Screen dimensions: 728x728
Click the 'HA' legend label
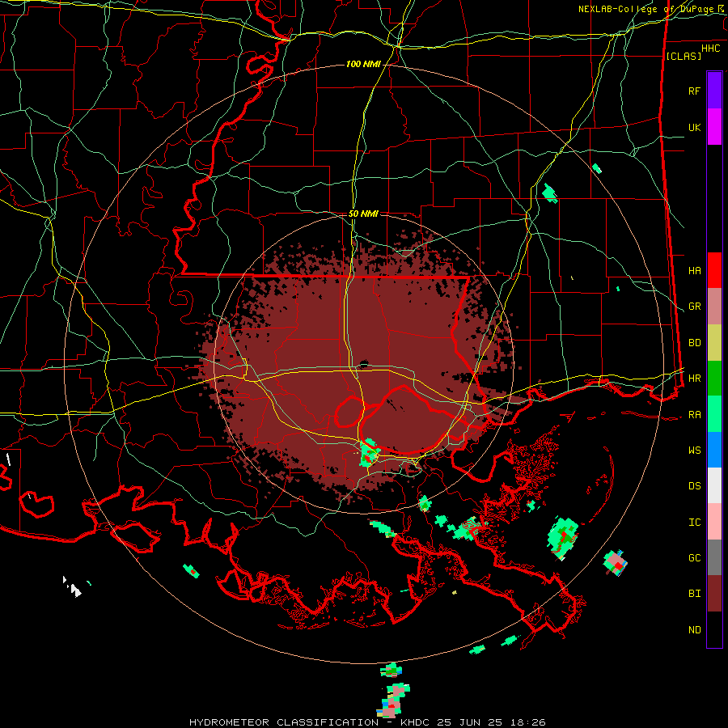click(x=694, y=271)
